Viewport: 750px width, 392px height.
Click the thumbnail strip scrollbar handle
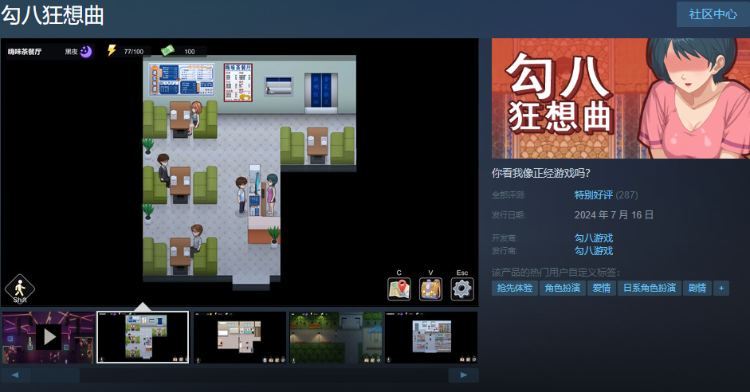click(55, 375)
